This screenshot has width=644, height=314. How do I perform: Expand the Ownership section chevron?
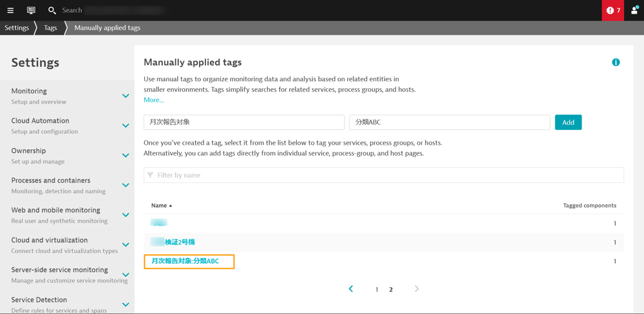pos(126,155)
